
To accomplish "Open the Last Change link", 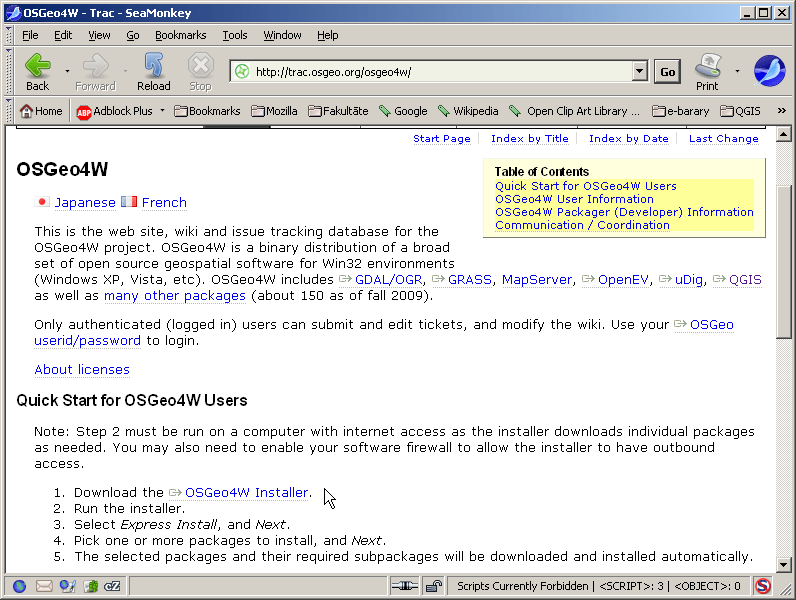I will pos(723,139).
